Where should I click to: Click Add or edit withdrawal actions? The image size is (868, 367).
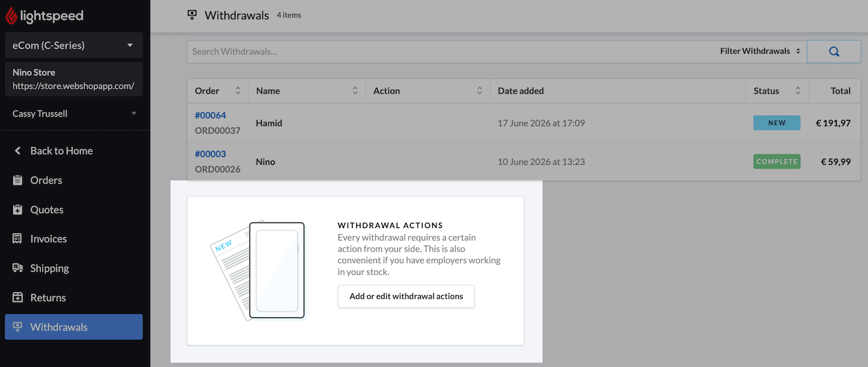[406, 296]
